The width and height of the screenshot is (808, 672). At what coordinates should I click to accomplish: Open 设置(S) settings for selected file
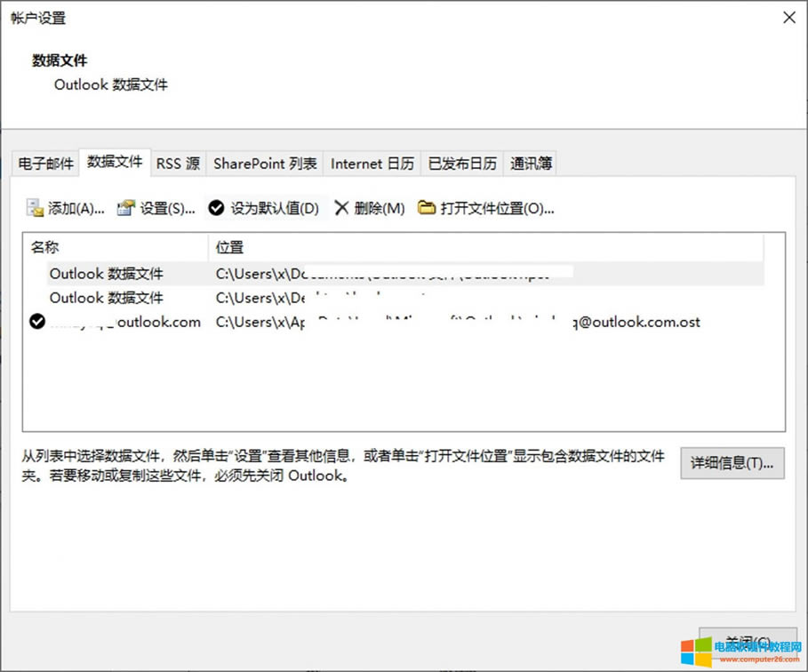[156, 208]
